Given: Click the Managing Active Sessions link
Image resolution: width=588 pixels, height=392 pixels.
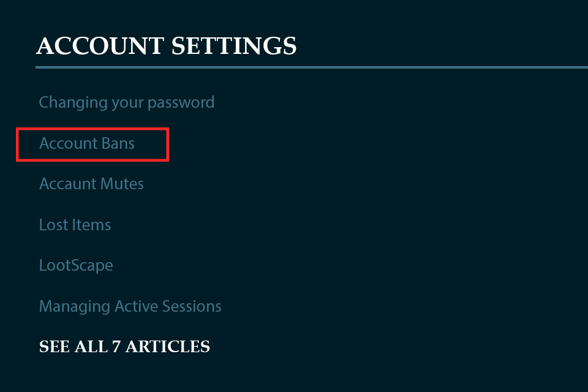Looking at the screenshot, I should (x=130, y=306).
